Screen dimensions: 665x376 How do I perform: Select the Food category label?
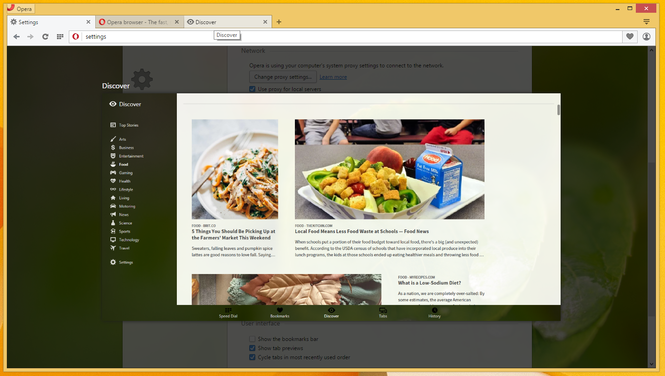click(x=123, y=164)
